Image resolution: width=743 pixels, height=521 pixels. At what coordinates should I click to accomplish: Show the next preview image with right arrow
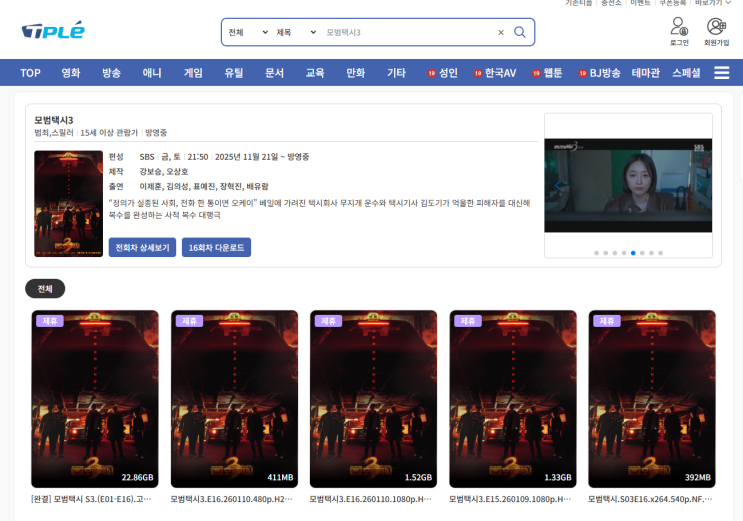pyautogui.click(x=699, y=185)
